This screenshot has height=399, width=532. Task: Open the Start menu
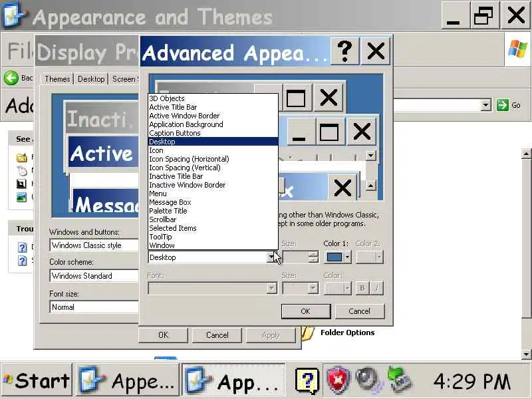click(37, 380)
